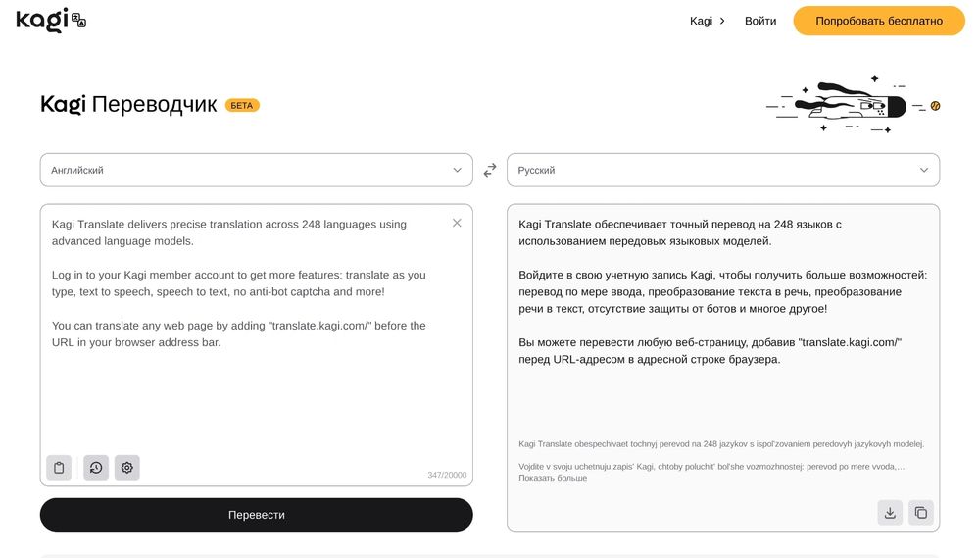Download the translation result

[x=890, y=512]
